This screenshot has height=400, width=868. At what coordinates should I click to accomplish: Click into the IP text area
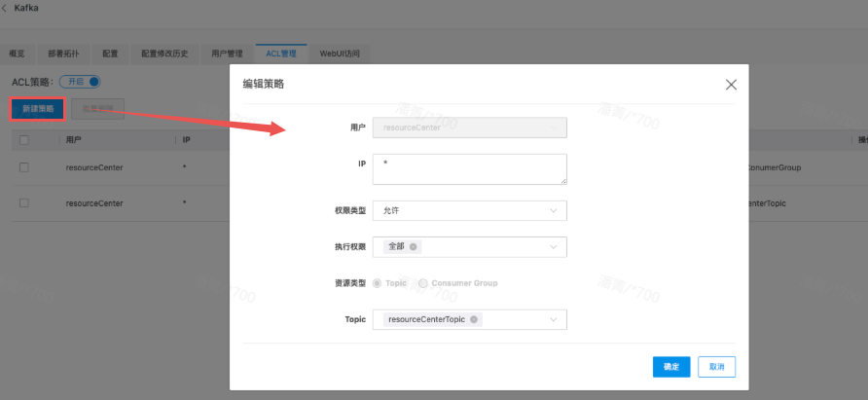coord(469,169)
